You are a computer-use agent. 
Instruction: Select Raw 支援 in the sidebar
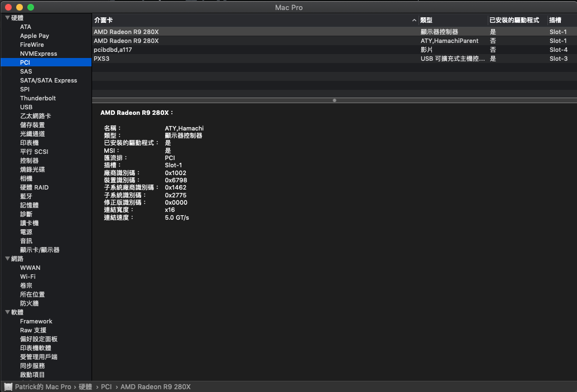[33, 330]
